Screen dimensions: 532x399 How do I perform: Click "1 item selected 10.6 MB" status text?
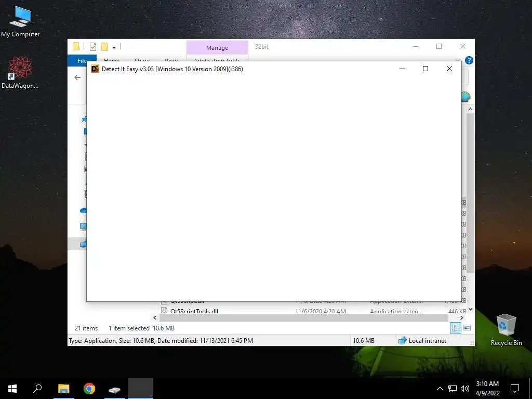click(141, 328)
